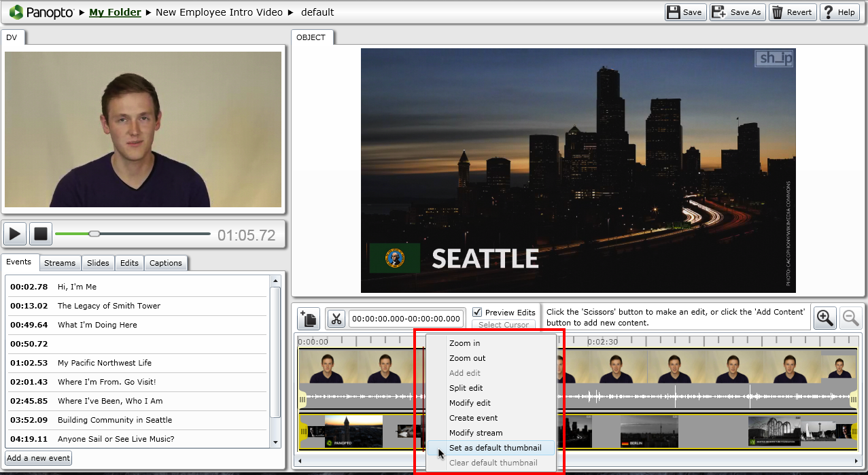Click events list scroll down arrow
The height and width of the screenshot is (475, 868).
pyautogui.click(x=275, y=442)
